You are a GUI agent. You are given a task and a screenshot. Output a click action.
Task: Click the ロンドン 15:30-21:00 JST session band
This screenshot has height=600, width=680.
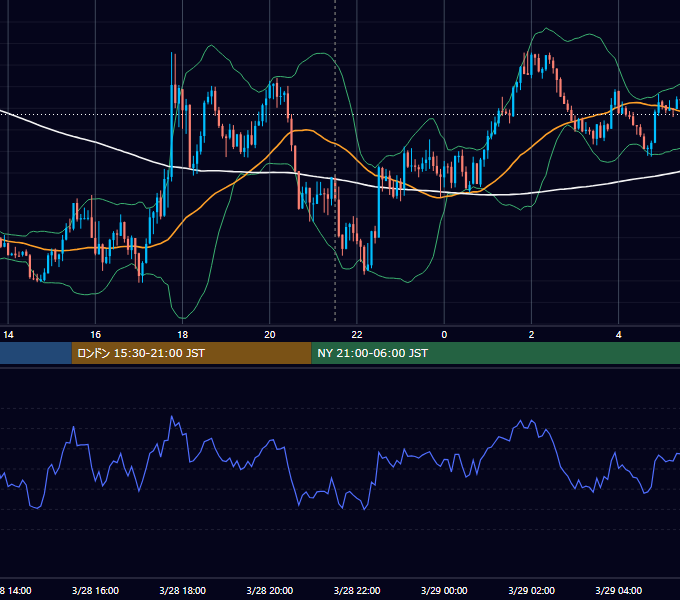point(191,353)
